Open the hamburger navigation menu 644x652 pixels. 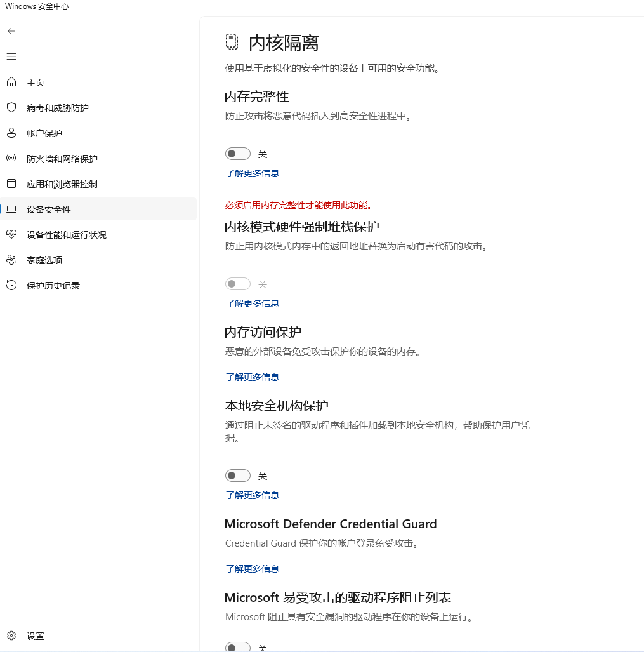tap(11, 57)
